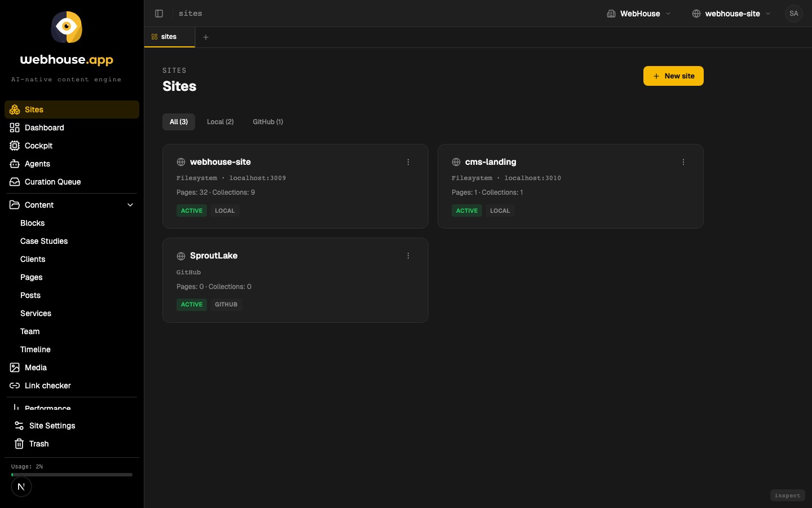Click LOCAL badge on webhouse-site card
The width and height of the screenshot is (812, 508).
(224, 211)
